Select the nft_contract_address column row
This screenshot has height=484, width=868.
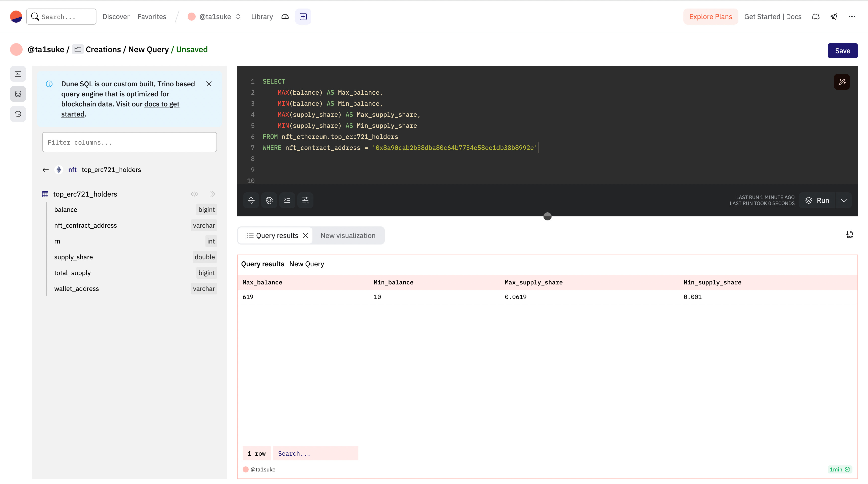point(135,225)
